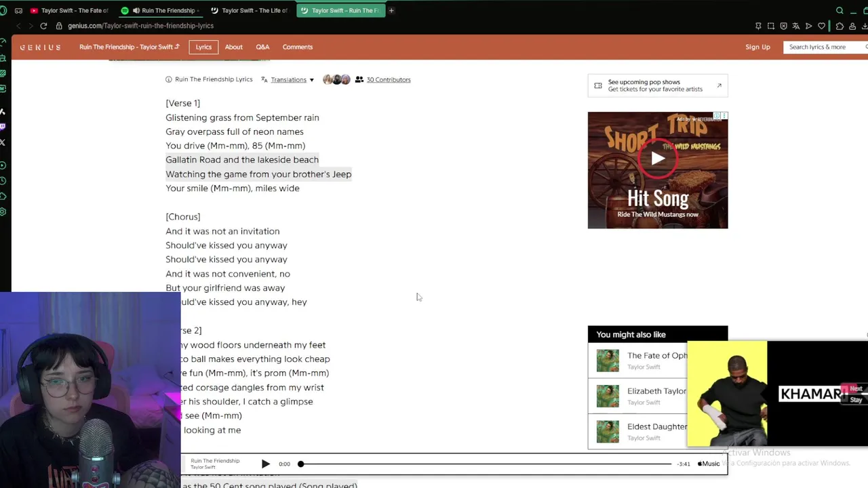
Task: Click lyric line Gallatin Road and the lakeside beach
Action: (x=242, y=160)
